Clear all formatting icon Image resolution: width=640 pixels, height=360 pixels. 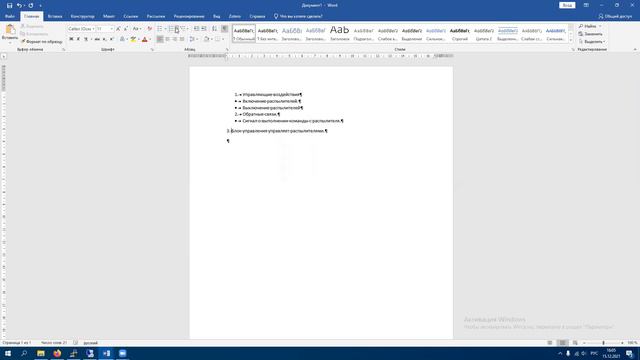[149, 29]
